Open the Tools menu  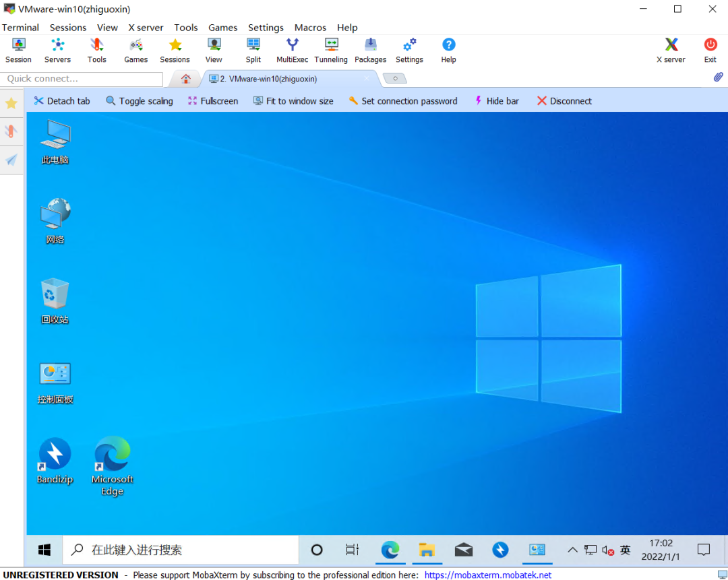[186, 28]
